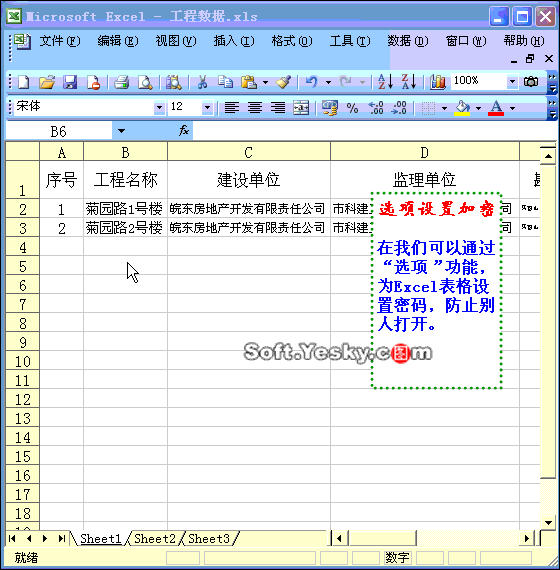This screenshot has width=560, height=570.
Task: Select column C header
Action: coord(249,152)
